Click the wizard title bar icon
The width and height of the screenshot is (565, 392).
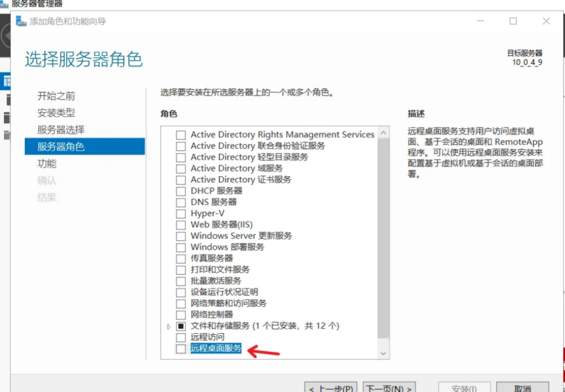pos(21,22)
